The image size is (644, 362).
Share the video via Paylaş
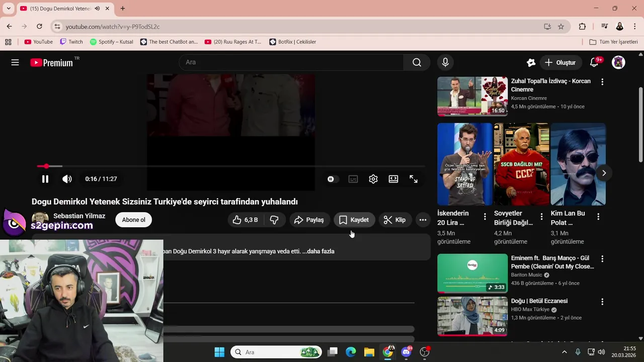coord(309,220)
